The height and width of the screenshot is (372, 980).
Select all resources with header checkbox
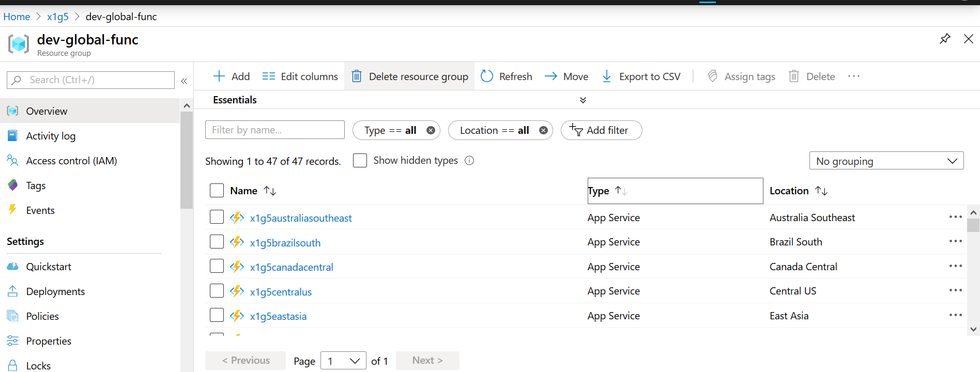[x=217, y=191]
